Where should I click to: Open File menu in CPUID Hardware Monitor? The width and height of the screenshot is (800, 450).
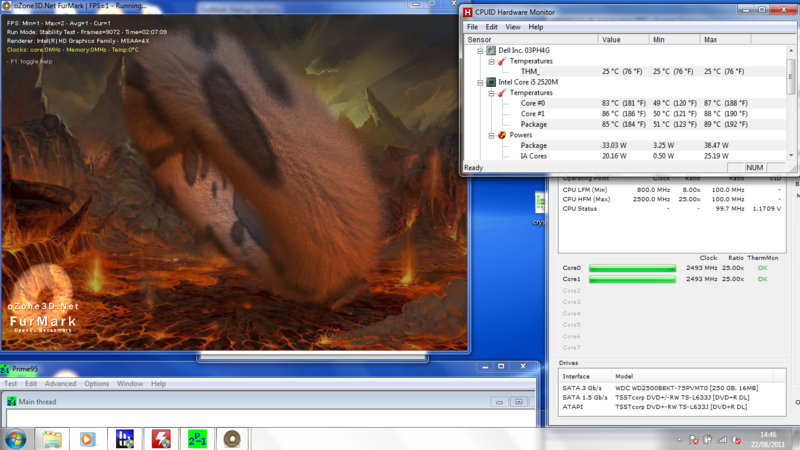472,27
